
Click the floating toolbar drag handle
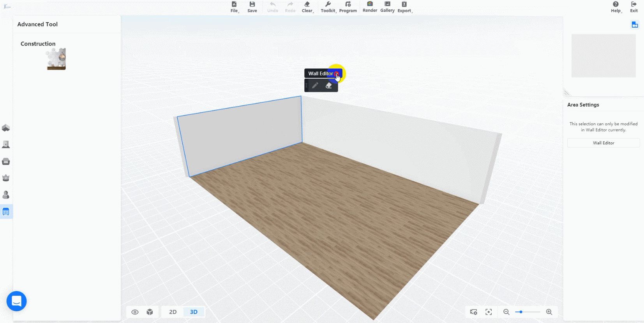306,86
